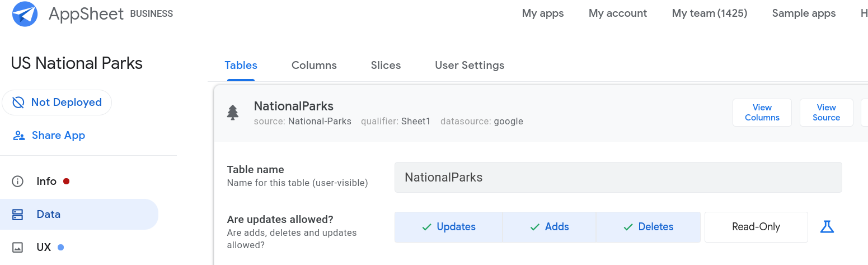Toggle the Deletes permission
The image size is (868, 265).
click(x=648, y=227)
